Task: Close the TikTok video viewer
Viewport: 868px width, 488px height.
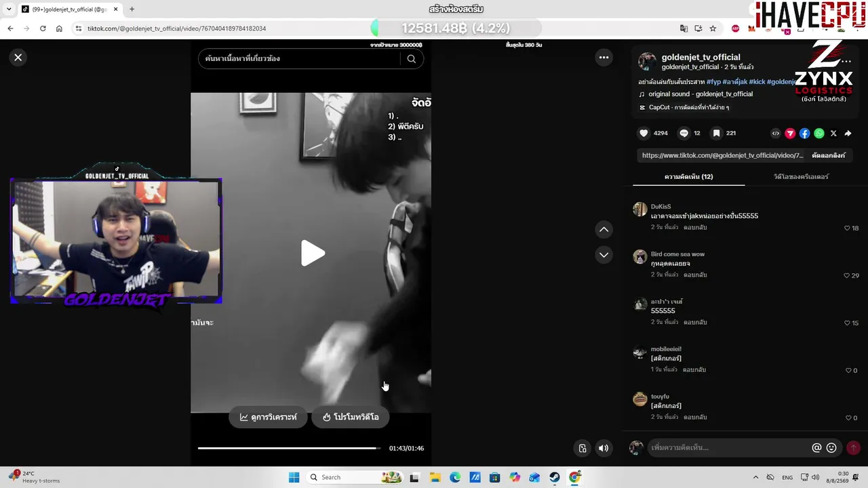Action: tap(18, 58)
